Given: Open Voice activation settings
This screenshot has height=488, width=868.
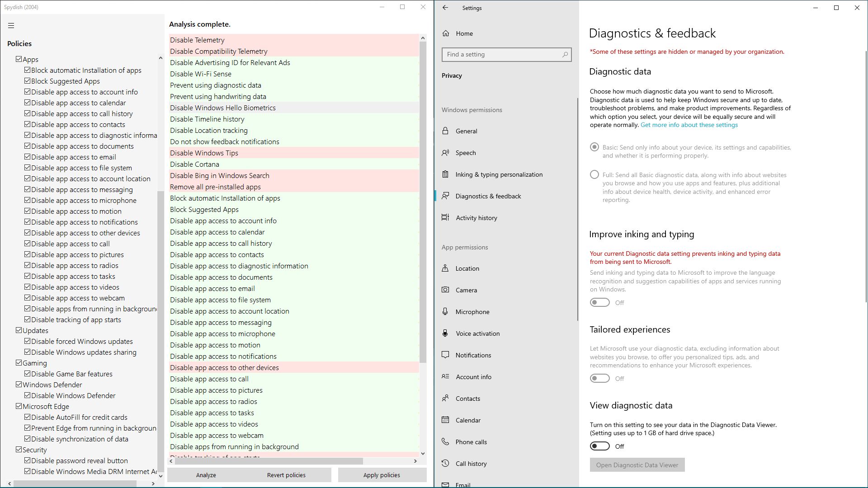Looking at the screenshot, I should point(477,333).
